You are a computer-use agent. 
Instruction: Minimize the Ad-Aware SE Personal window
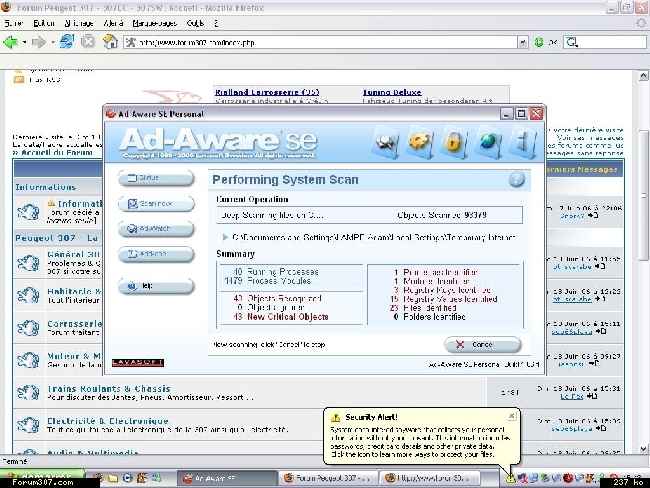click(x=506, y=113)
